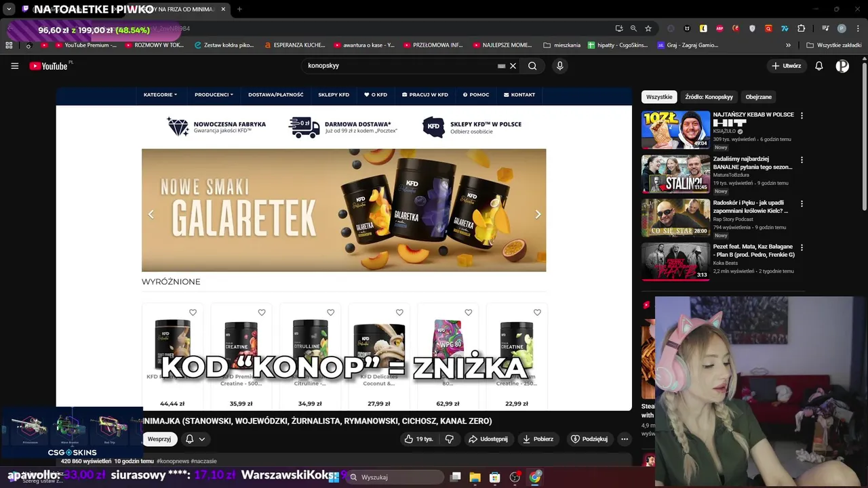Click the Podziękuj thanks button
Image resolution: width=868 pixels, height=488 pixels.
click(x=589, y=439)
